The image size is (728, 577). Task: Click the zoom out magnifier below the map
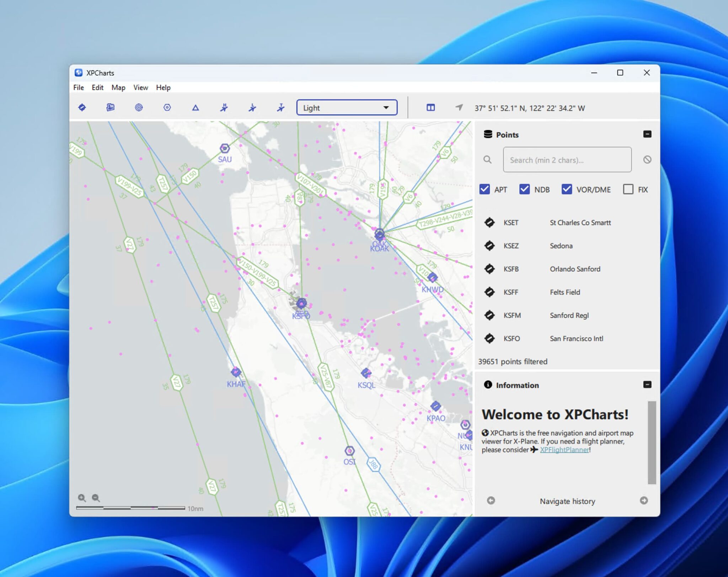point(95,498)
